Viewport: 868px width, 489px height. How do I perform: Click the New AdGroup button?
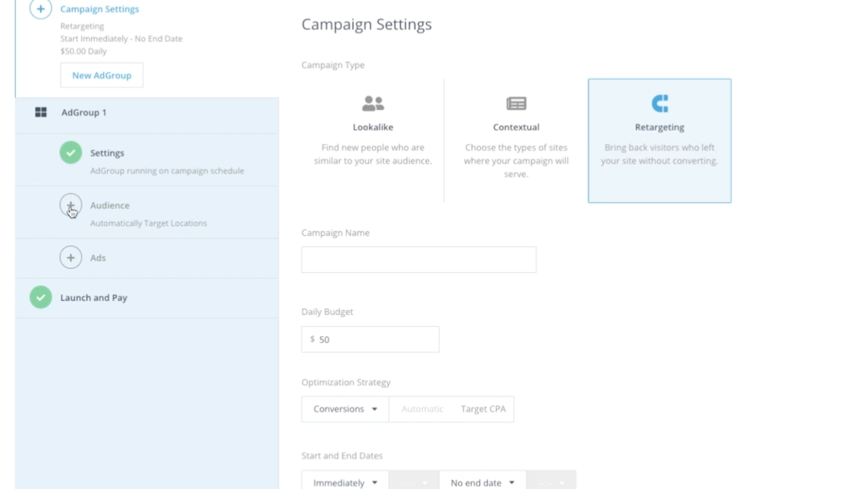coord(101,75)
